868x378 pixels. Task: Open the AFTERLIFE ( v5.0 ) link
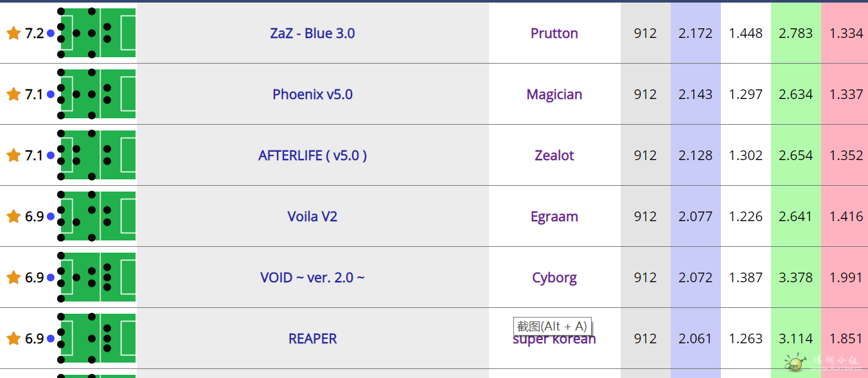click(x=312, y=156)
